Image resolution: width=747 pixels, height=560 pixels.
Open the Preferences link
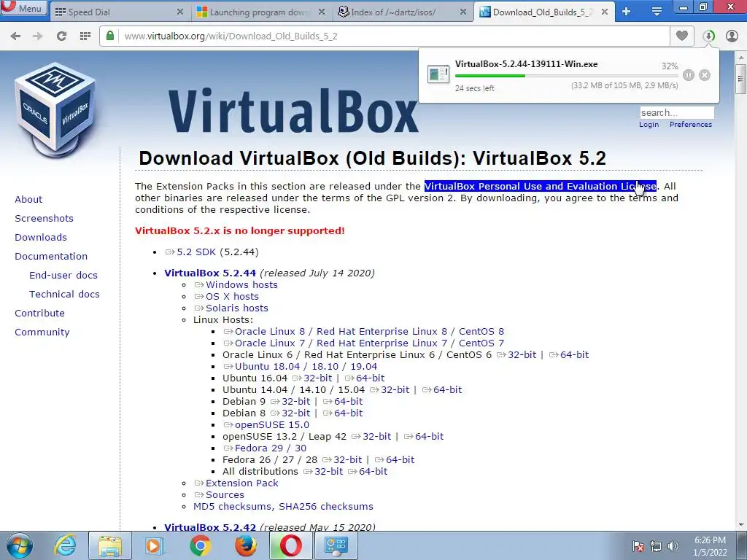point(691,124)
